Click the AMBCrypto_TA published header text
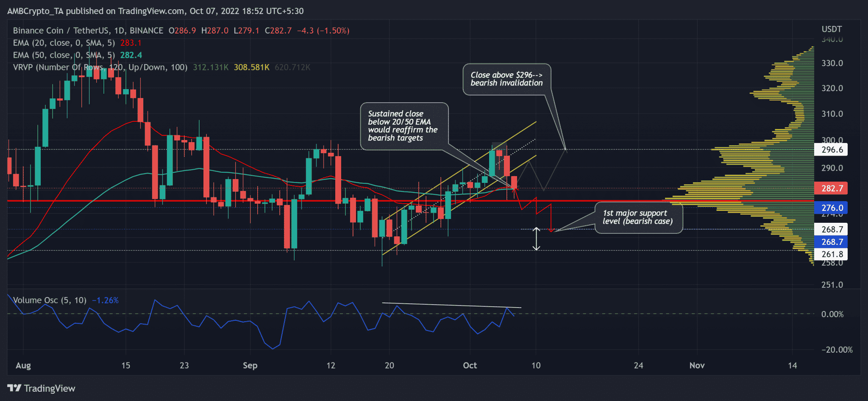Screen dimensions: 868x401 coord(155,11)
